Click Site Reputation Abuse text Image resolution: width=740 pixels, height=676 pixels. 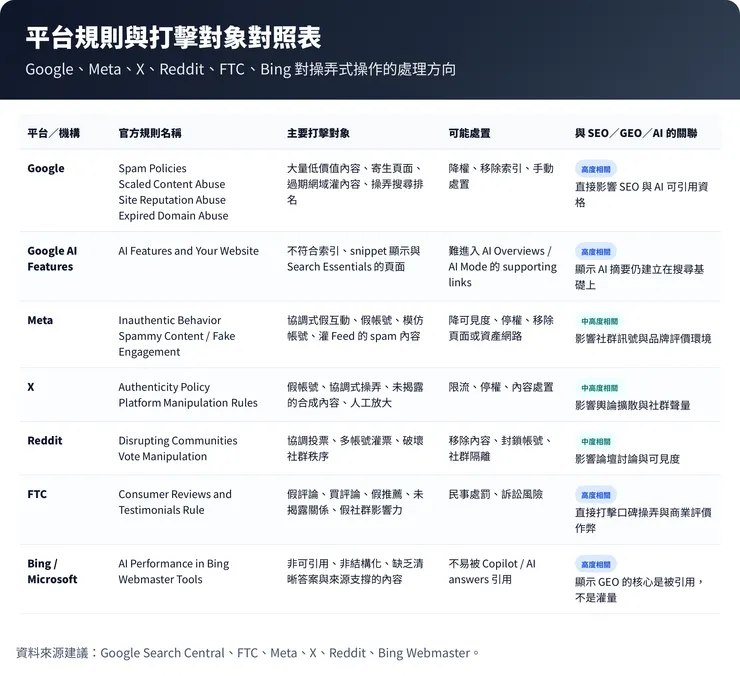click(172, 200)
